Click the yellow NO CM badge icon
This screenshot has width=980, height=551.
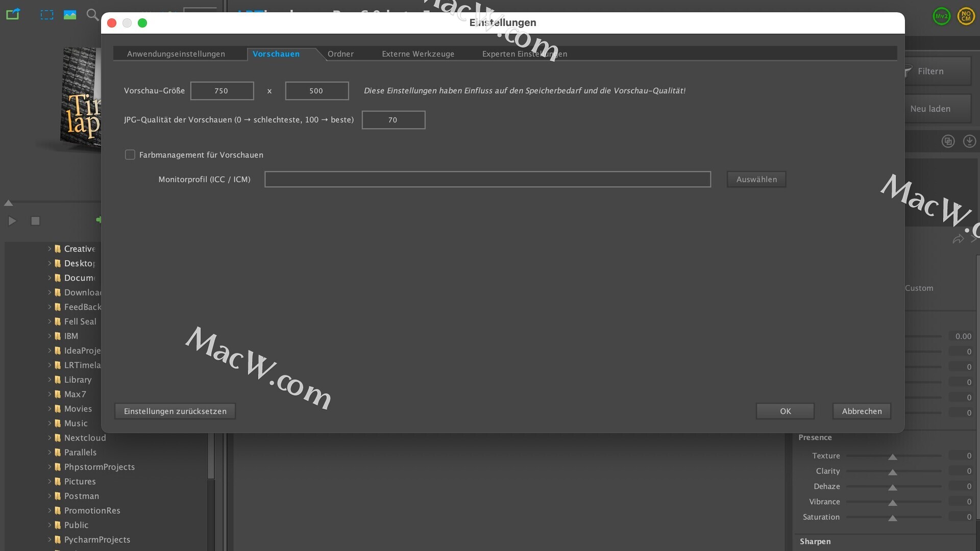[x=966, y=16]
